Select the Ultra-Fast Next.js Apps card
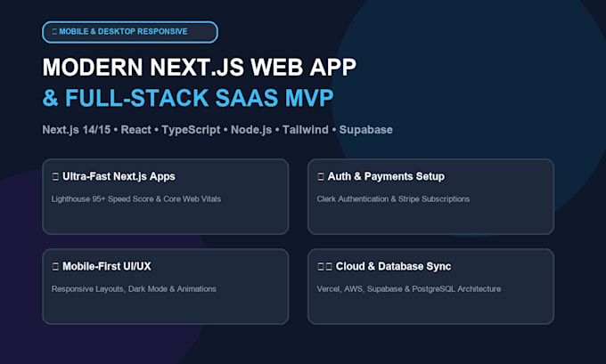This screenshot has height=364, width=606. pos(166,197)
